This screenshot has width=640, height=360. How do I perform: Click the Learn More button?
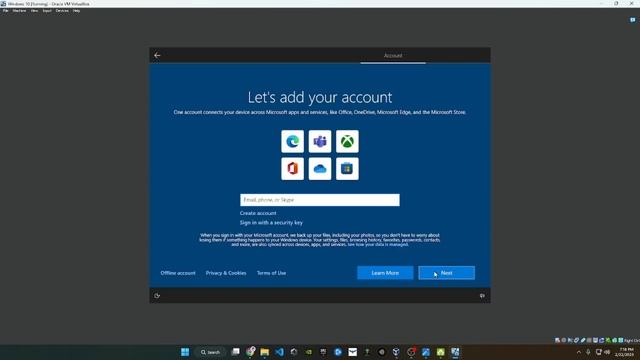click(x=385, y=273)
